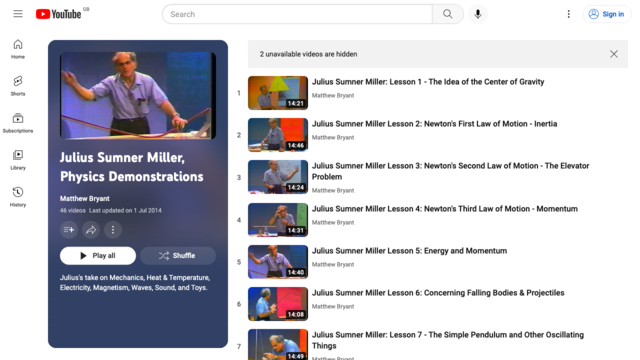Click Matthew Bryant under Lesson 3
The image size is (640, 360).
coord(333,191)
